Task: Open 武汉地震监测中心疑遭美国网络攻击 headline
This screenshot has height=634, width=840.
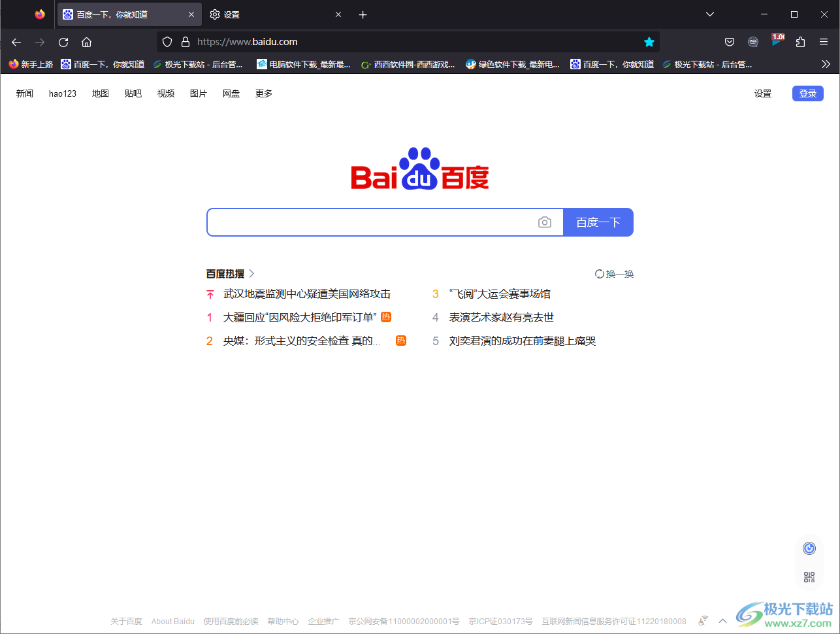Action: coord(307,294)
